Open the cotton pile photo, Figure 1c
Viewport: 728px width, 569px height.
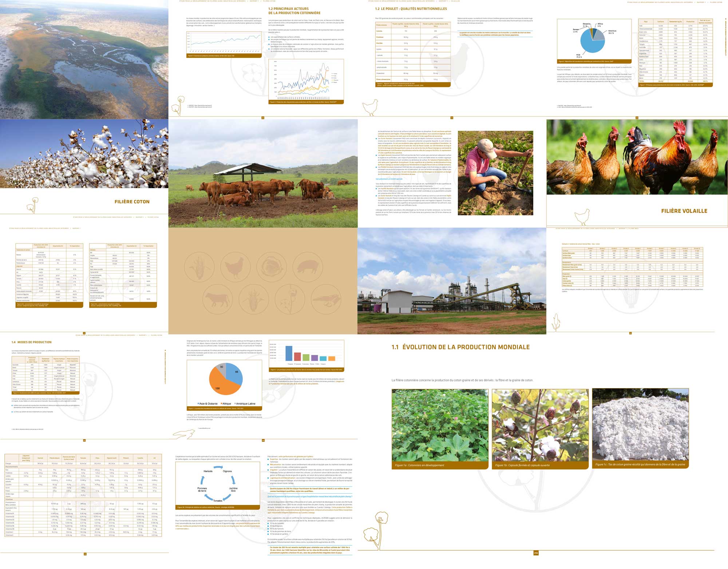tap(640, 424)
